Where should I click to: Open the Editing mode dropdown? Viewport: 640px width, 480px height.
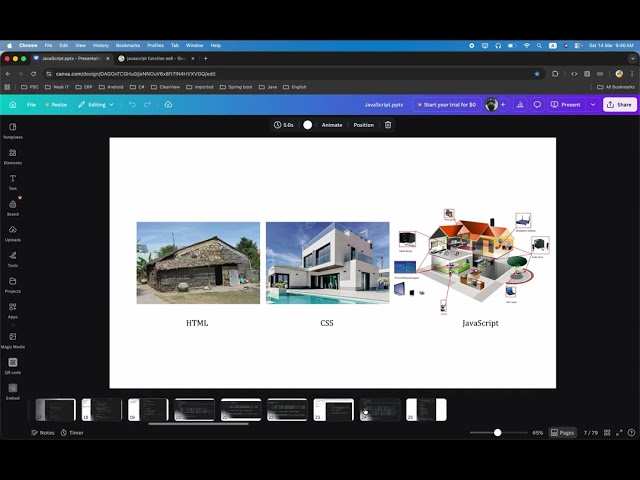pyautogui.click(x=96, y=104)
